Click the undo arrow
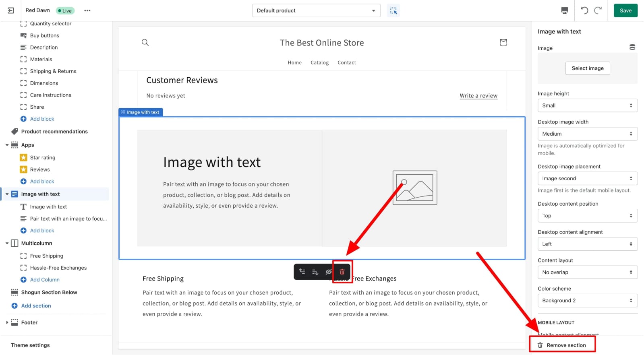This screenshot has width=644, height=355. click(x=584, y=10)
